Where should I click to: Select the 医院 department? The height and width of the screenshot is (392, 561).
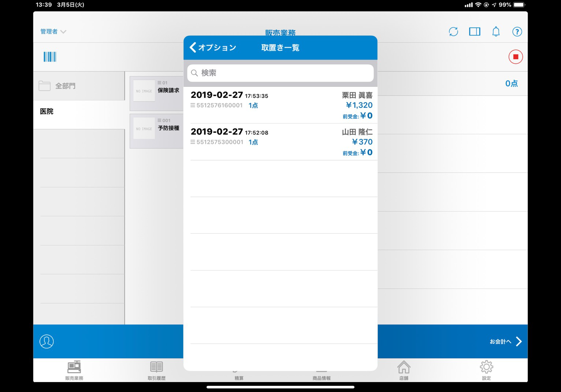(47, 112)
